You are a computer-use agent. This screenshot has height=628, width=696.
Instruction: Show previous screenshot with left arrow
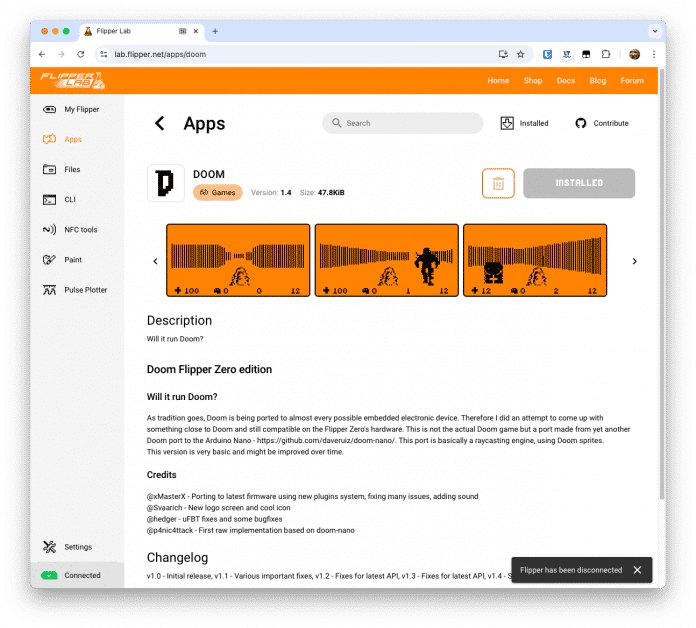pyautogui.click(x=155, y=261)
